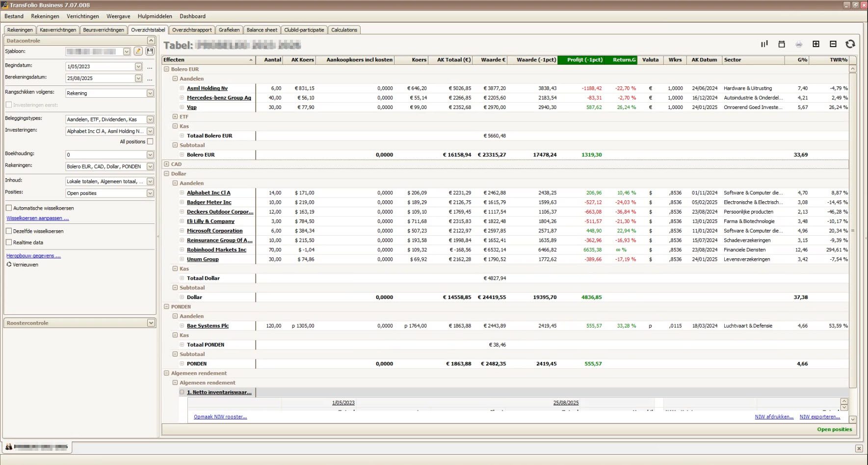Click the collapse-all minus icon in the table toolbar

coord(833,44)
